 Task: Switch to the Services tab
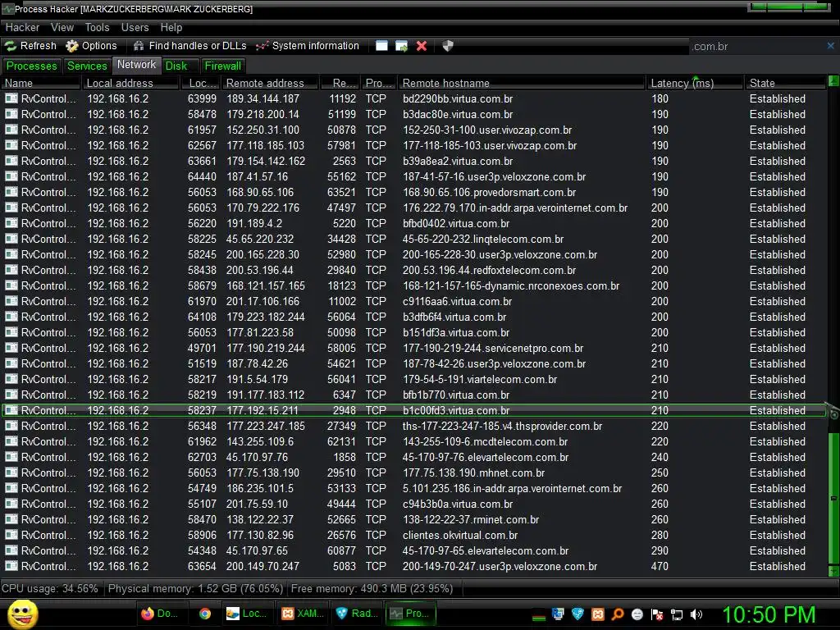87,66
